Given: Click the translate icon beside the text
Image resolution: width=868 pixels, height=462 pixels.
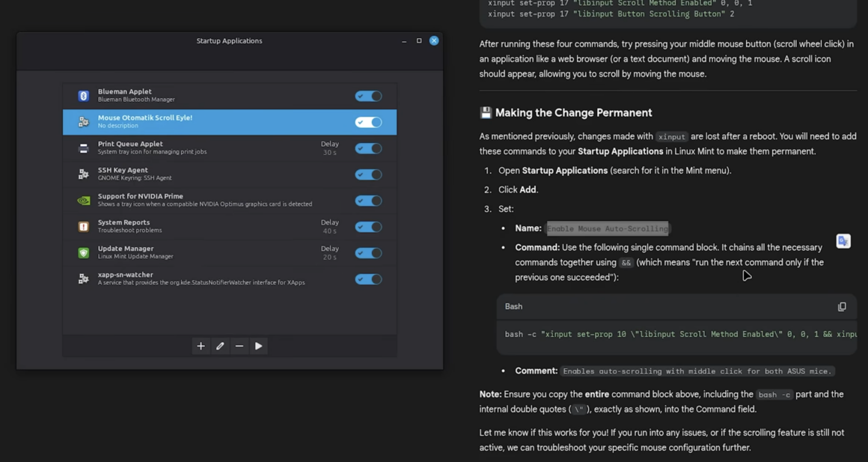Looking at the screenshot, I should pyautogui.click(x=843, y=241).
